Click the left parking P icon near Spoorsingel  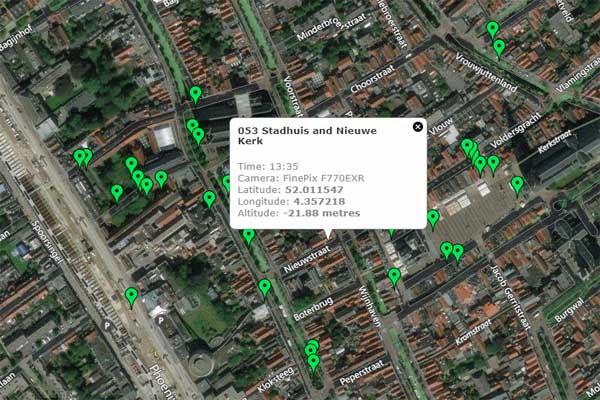[x=107, y=326]
